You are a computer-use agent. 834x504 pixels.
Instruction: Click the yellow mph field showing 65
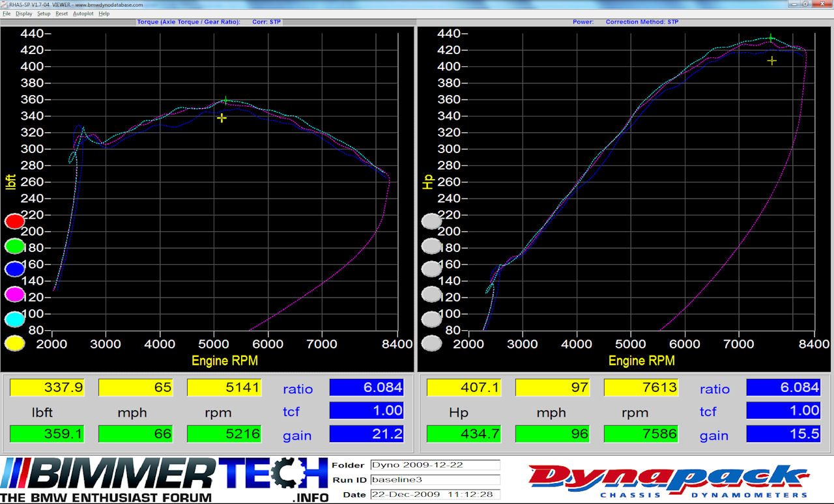pyautogui.click(x=136, y=387)
